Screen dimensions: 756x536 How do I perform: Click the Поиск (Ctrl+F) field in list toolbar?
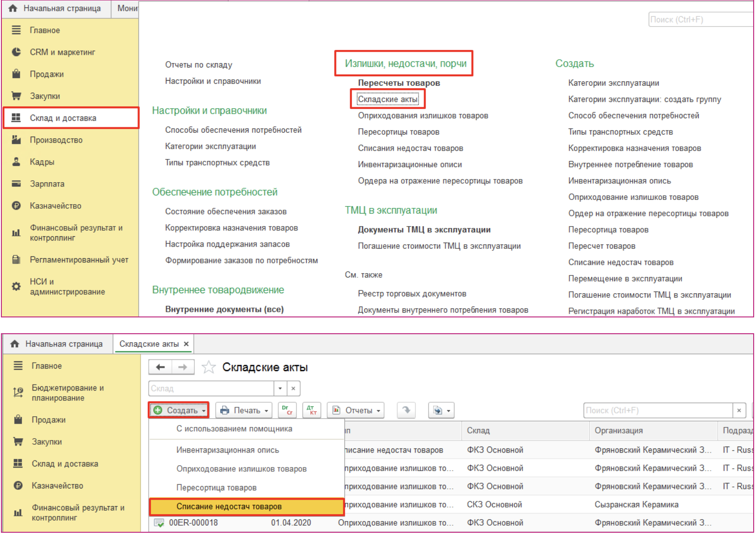657,410
